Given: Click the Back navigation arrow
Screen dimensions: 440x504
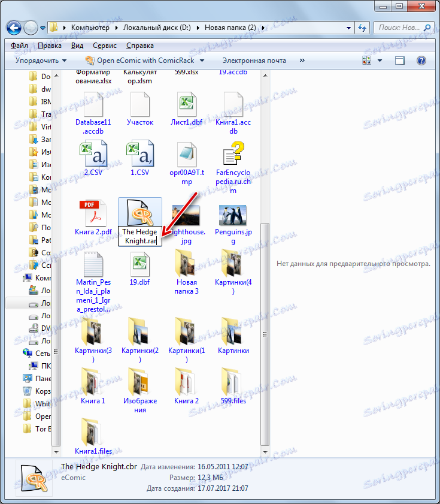Looking at the screenshot, I should pos(14,28).
